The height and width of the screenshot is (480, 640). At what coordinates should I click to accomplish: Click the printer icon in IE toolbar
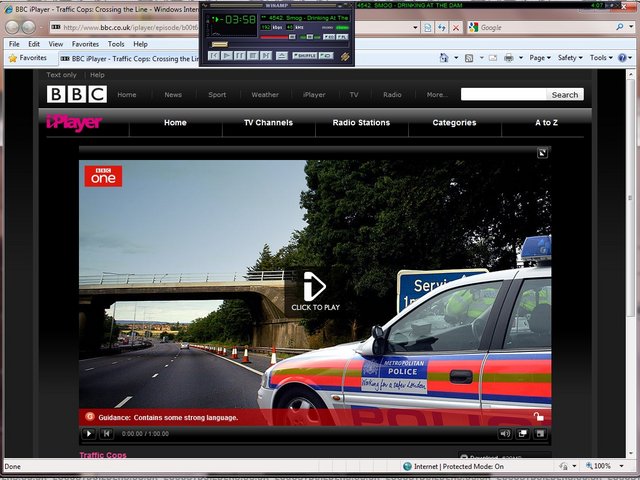[509, 58]
